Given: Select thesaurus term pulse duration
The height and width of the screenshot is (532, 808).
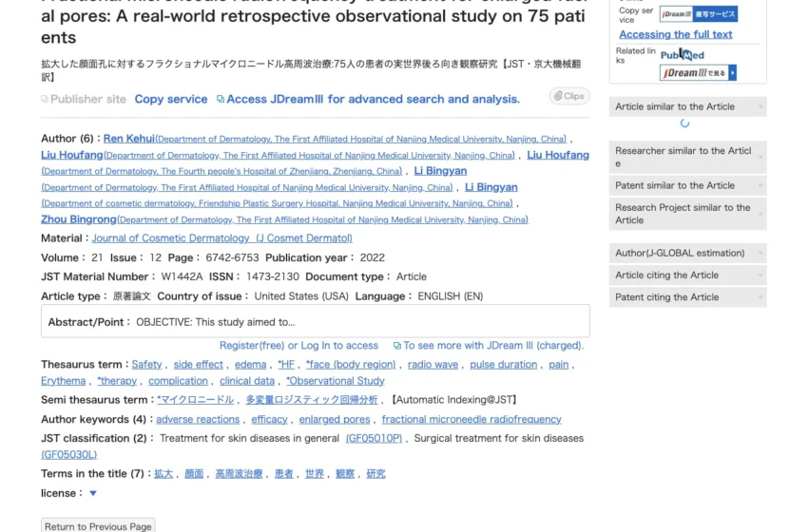Looking at the screenshot, I should tap(504, 365).
